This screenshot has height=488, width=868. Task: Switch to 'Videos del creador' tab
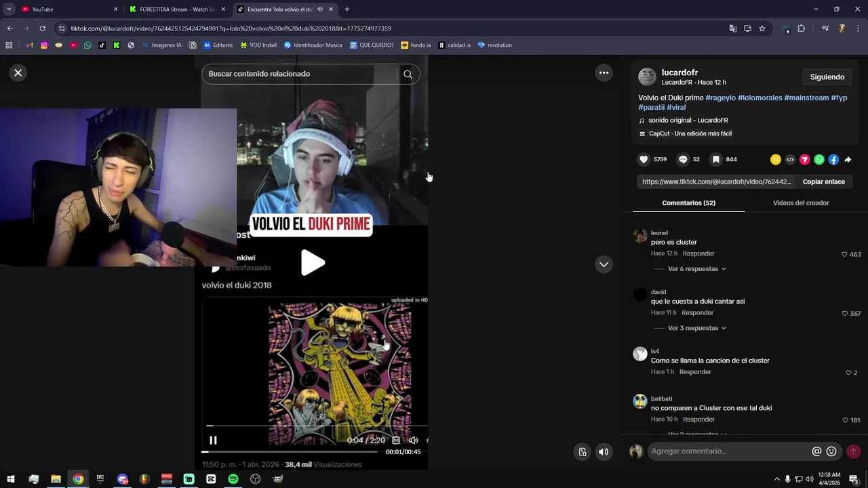click(801, 203)
